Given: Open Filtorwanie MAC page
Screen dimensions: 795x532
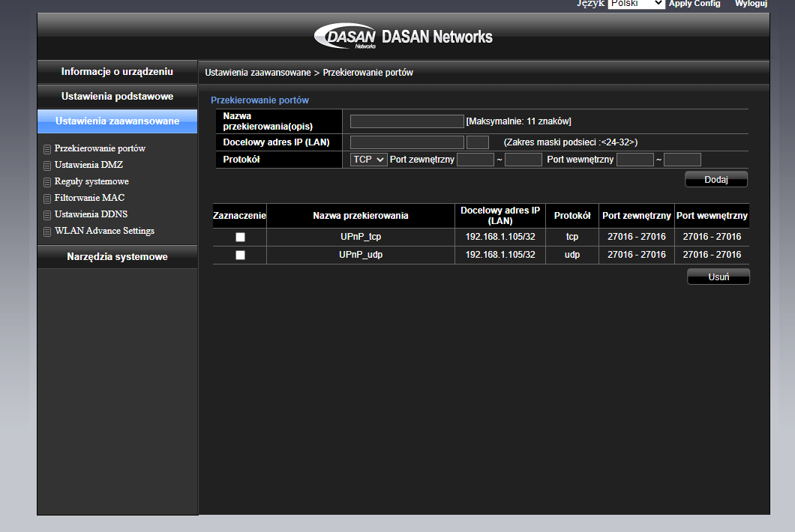Looking at the screenshot, I should tap(90, 198).
